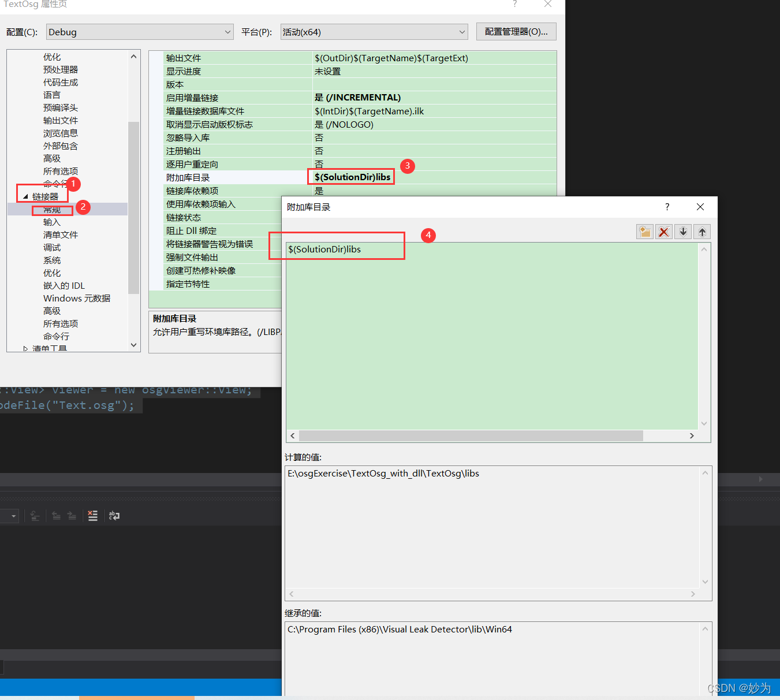Click the edit box vertical scrollbar down arrow
The image size is (780, 700).
[704, 423]
